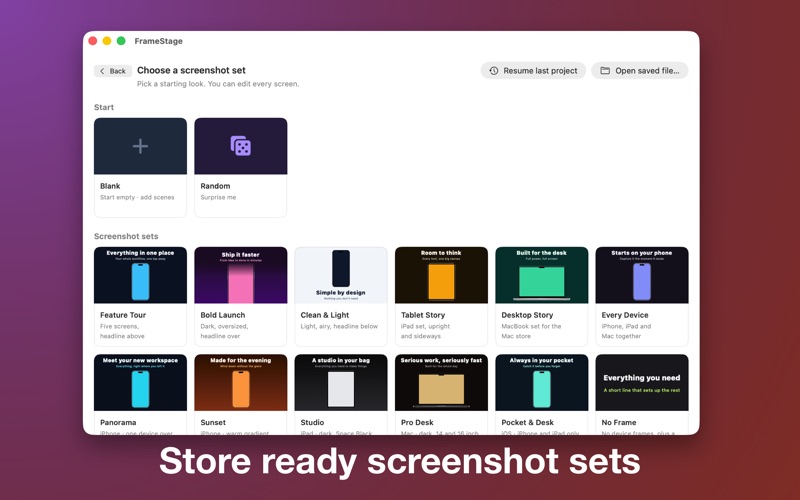Click the 'Screenshot sets' section label
The height and width of the screenshot is (500, 800).
tap(126, 236)
